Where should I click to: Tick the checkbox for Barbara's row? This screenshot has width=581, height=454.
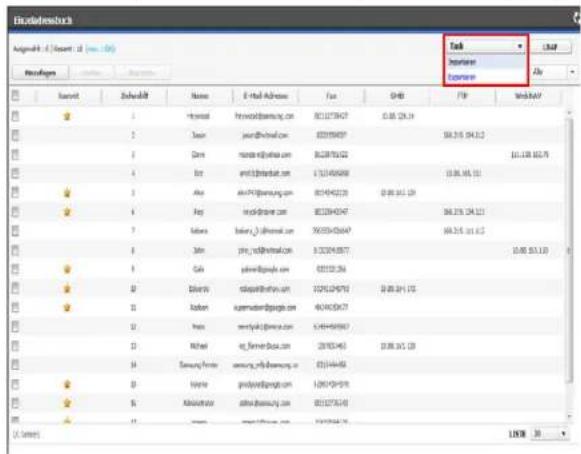(x=15, y=231)
